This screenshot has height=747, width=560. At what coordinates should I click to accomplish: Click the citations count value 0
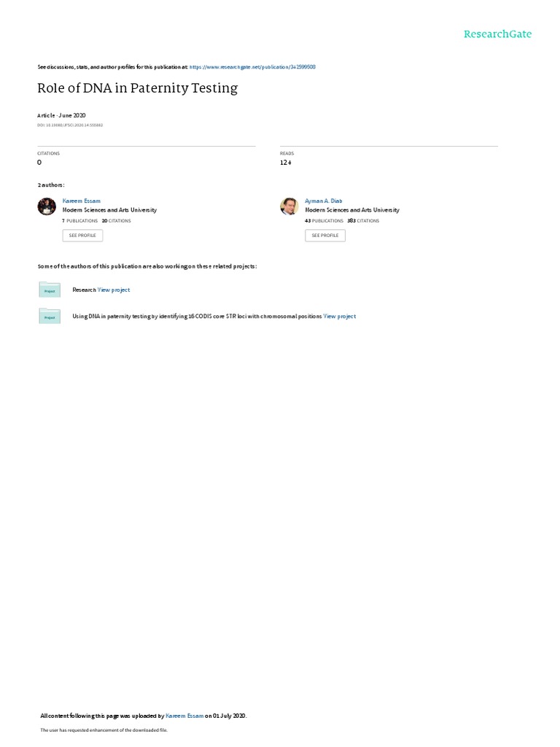[x=39, y=163]
